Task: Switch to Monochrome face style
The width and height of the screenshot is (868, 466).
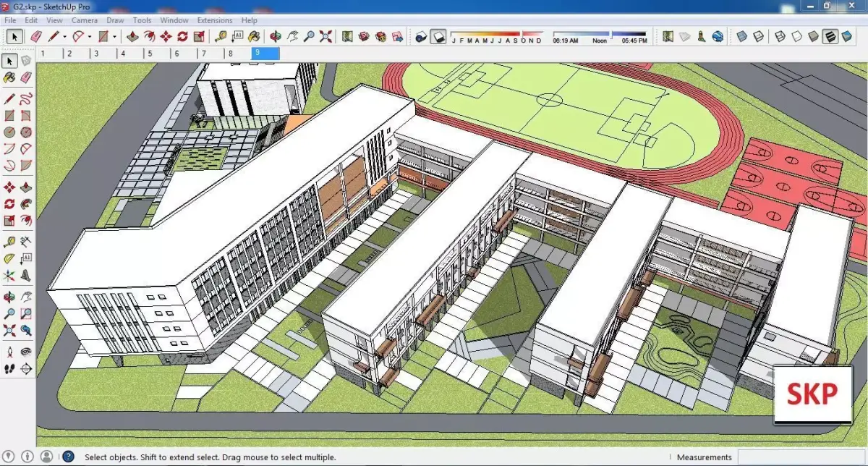Action: pos(846,36)
